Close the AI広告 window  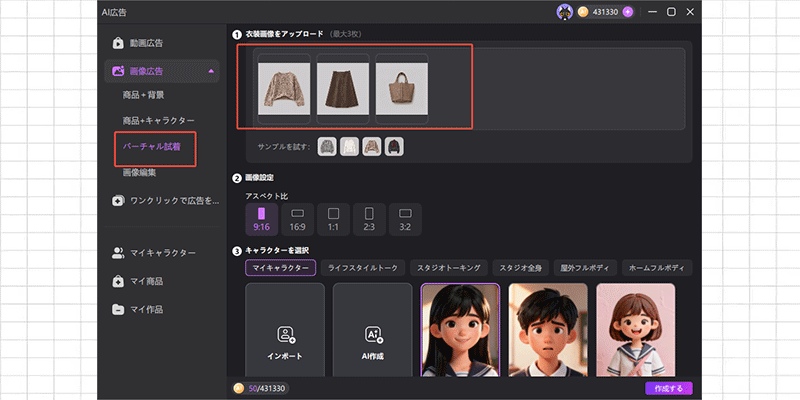point(690,12)
